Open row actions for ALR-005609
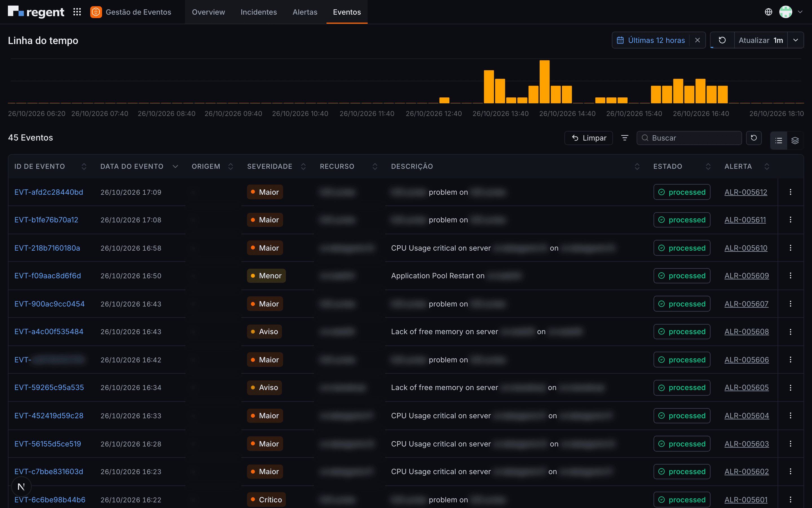 click(x=791, y=275)
